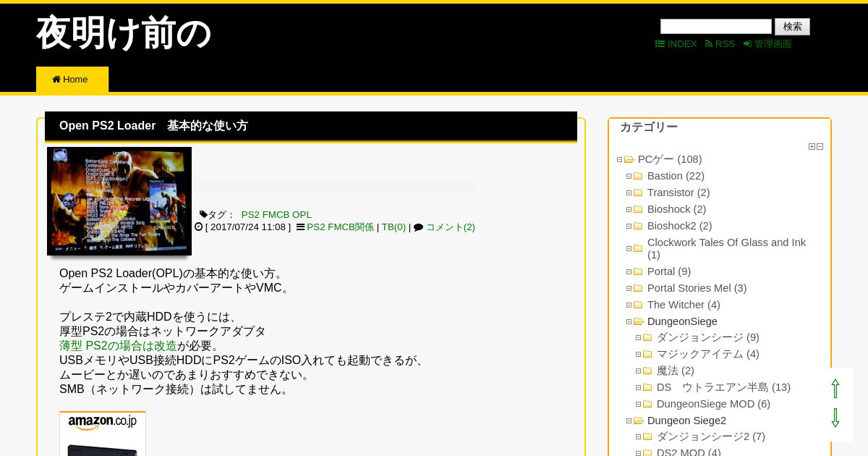Viewport: 868px width, 456px height.
Task: Collapse the DungeonSiege tree node
Action: (x=629, y=322)
